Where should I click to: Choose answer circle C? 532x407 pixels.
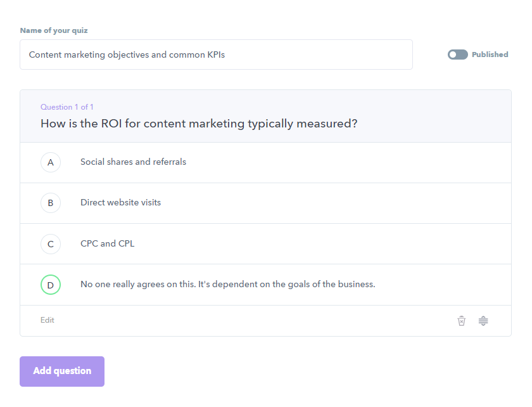tap(51, 244)
